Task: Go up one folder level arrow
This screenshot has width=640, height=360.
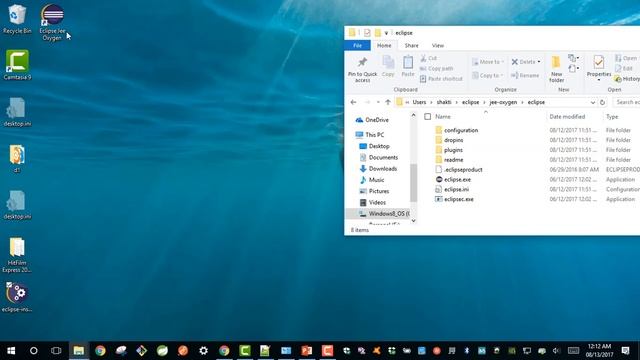Action: click(x=388, y=102)
